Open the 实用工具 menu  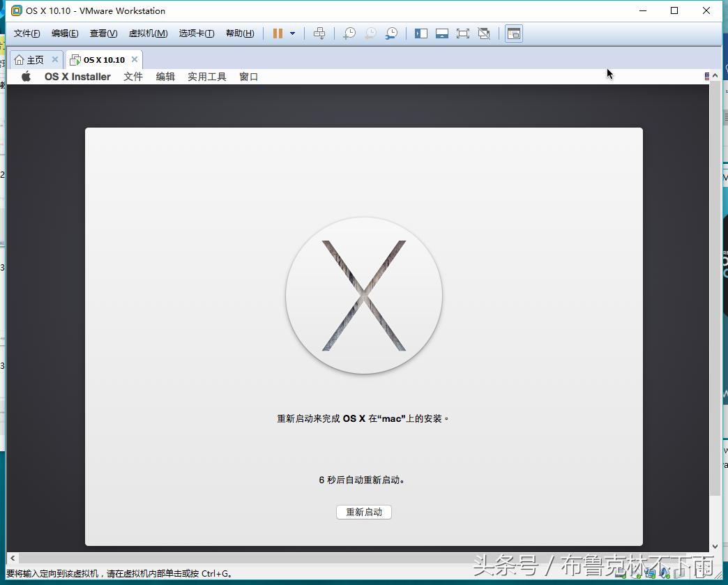click(206, 77)
